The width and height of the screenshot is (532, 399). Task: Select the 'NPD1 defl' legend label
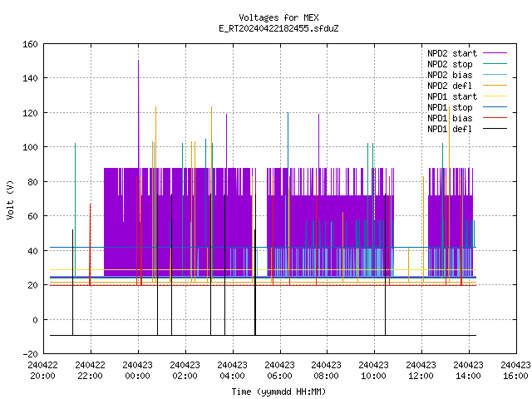click(450, 129)
